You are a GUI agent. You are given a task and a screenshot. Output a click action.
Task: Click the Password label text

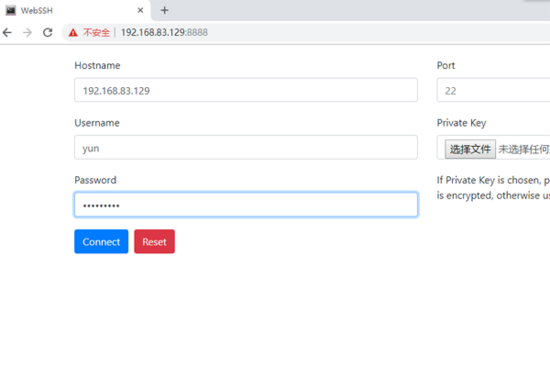coord(95,180)
